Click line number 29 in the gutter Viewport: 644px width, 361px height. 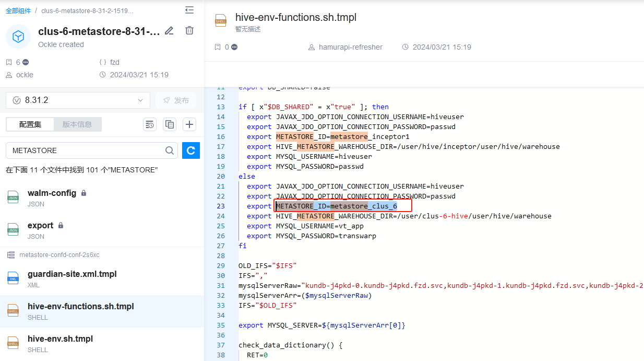coord(220,265)
